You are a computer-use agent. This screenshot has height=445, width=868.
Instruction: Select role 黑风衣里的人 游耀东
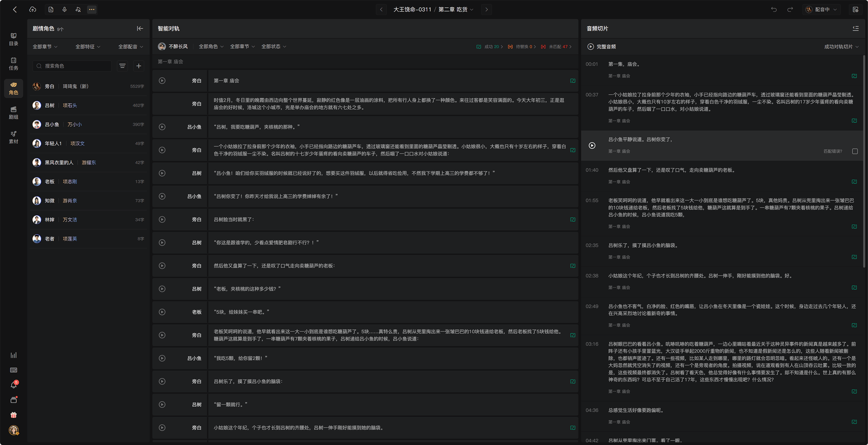coord(88,163)
